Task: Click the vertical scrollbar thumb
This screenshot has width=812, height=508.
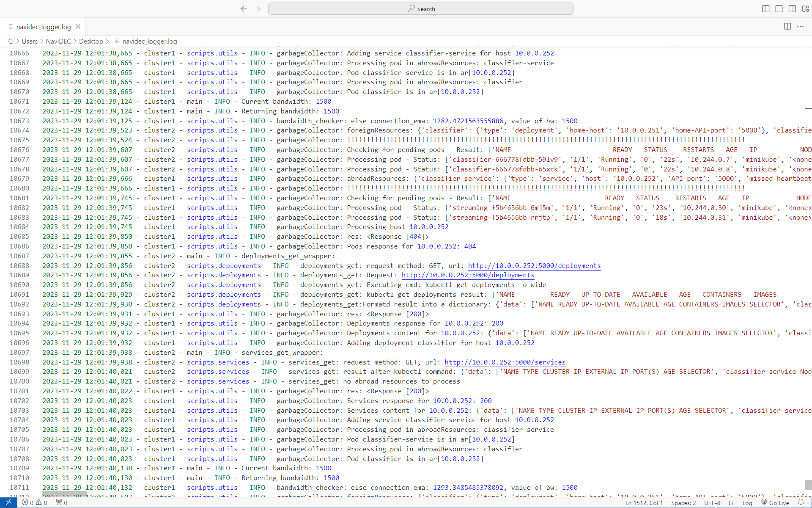Action: click(808, 484)
